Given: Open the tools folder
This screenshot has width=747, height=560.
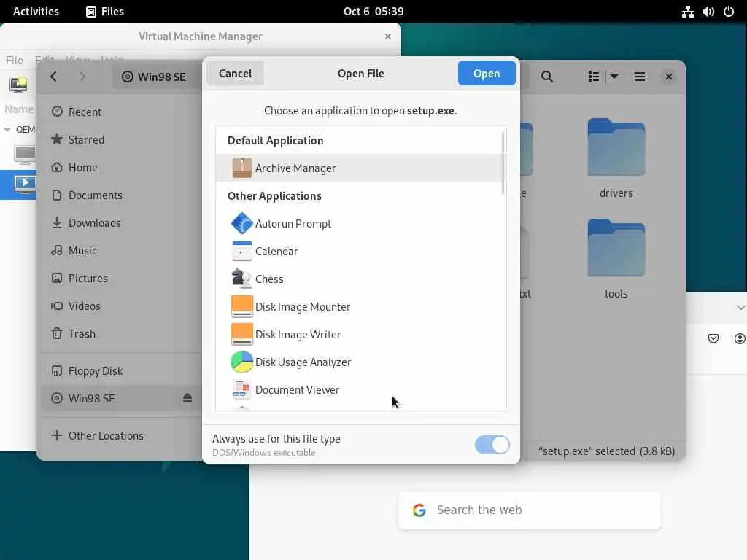Looking at the screenshot, I should pyautogui.click(x=616, y=259).
